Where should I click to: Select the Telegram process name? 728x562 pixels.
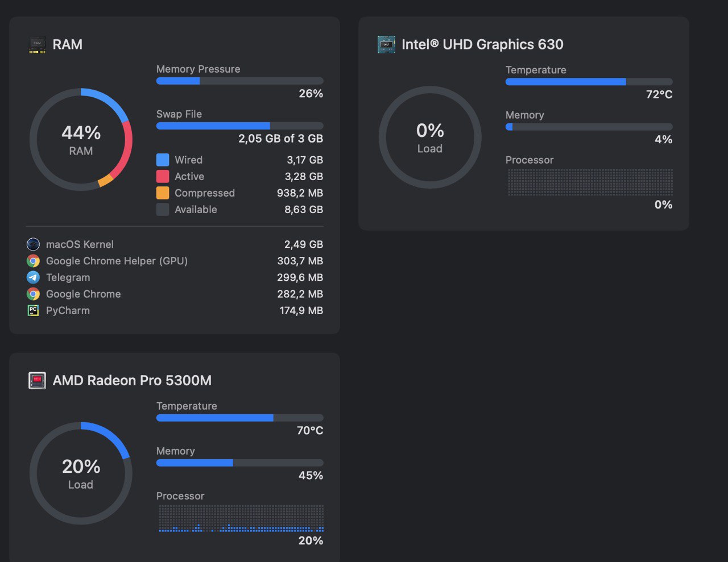[68, 277]
